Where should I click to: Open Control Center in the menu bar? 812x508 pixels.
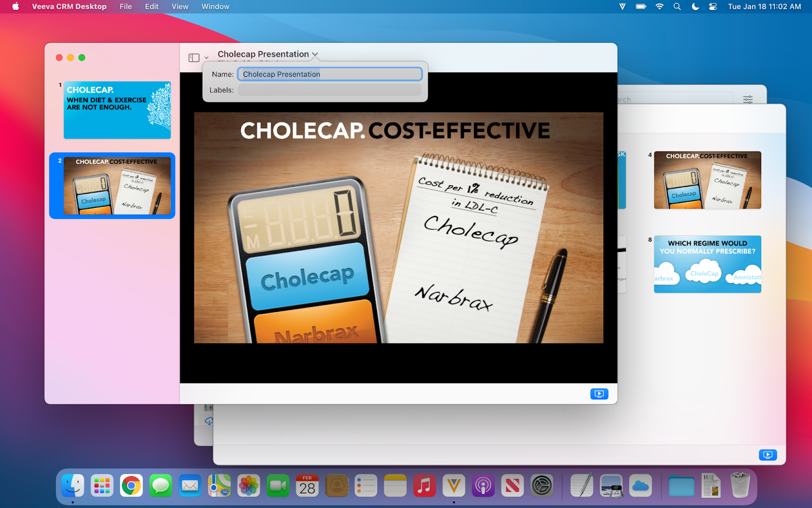(713, 7)
